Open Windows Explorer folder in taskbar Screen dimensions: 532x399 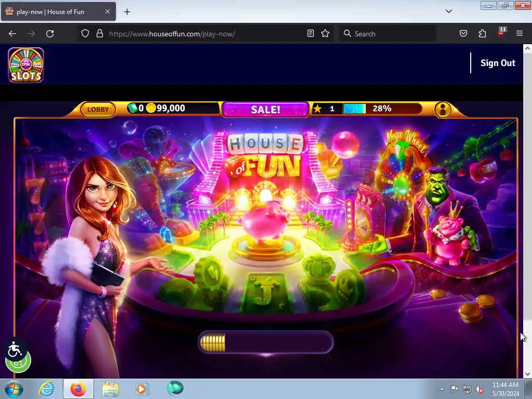[x=111, y=389]
